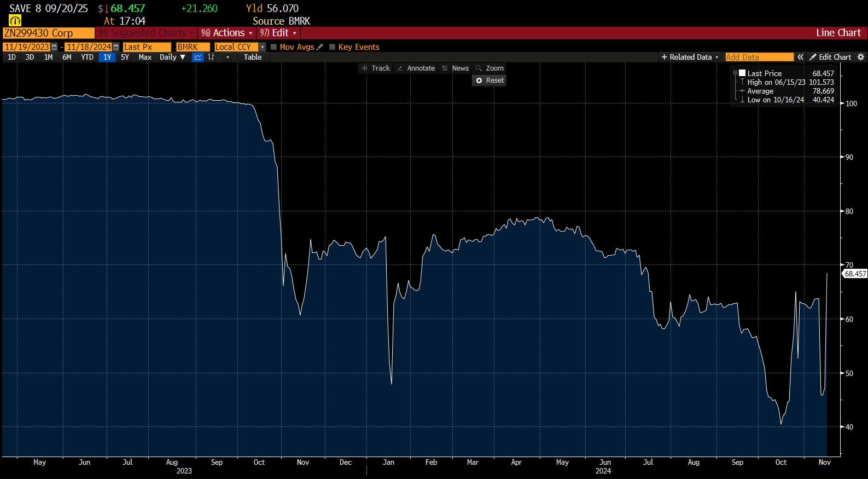Screen dimensions: 868x479
Task: Select the Max range tab
Action: click(x=145, y=57)
